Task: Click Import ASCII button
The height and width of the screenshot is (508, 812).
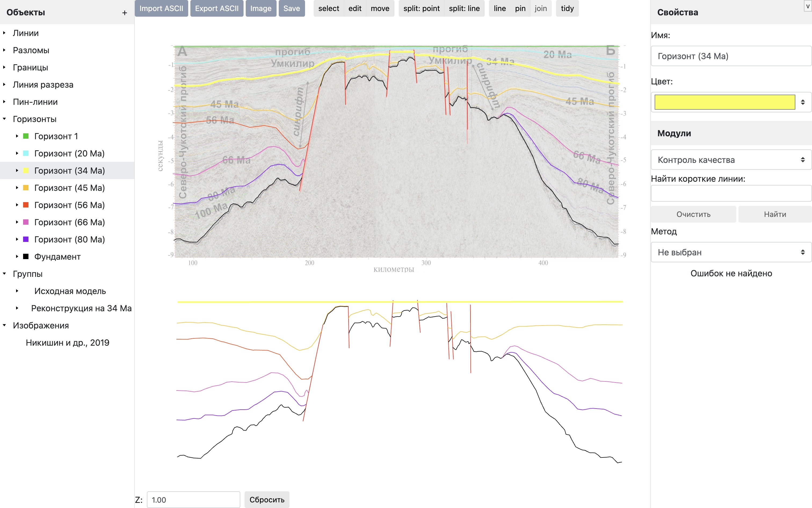Action: click(161, 8)
